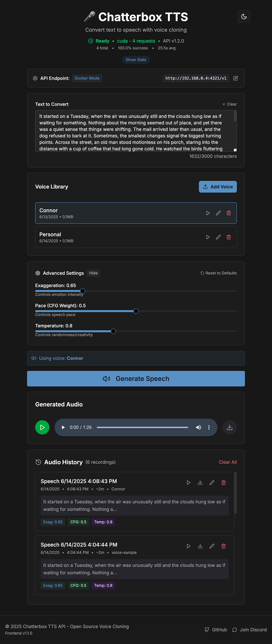Viewport: 272px width, 644px height.
Task: Open the GitHub link in footer
Action: click(x=216, y=629)
